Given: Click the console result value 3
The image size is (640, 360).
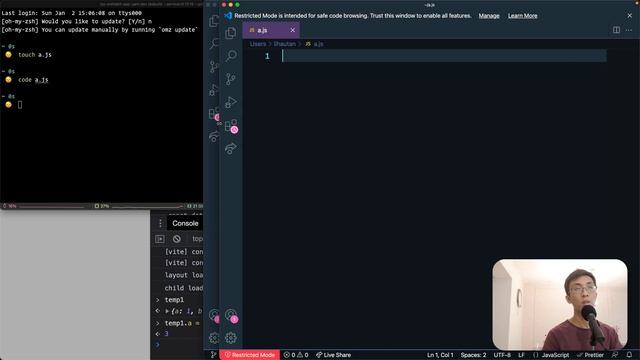Looking at the screenshot, I should coord(166,334).
